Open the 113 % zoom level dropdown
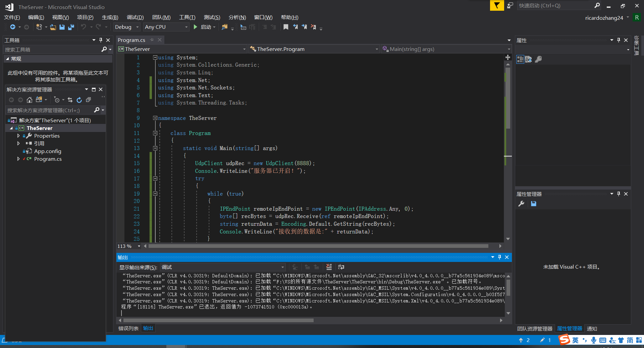Viewport: 644px width, 348px height. 139,246
